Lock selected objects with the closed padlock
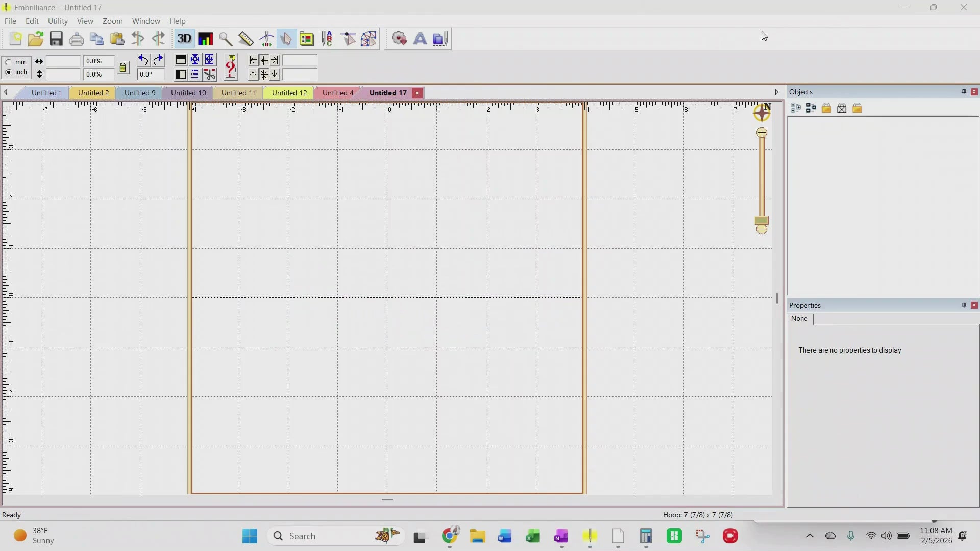Viewport: 980px width, 551px height. click(x=826, y=108)
